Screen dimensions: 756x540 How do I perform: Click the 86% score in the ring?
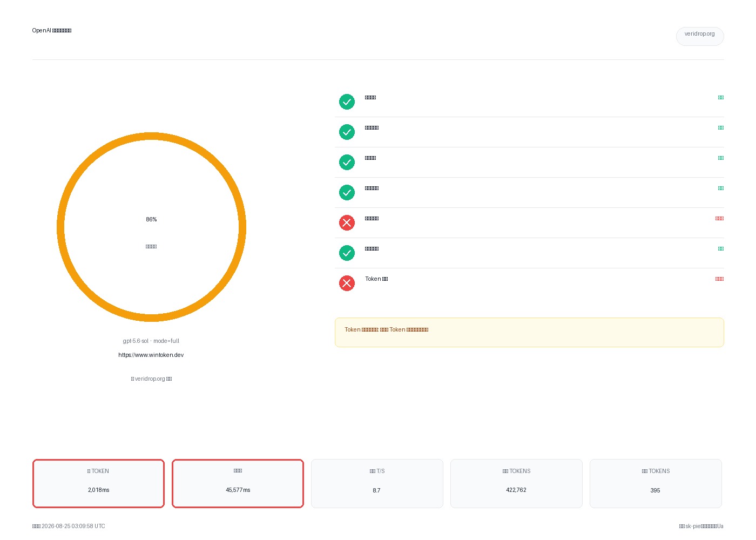tap(151, 219)
